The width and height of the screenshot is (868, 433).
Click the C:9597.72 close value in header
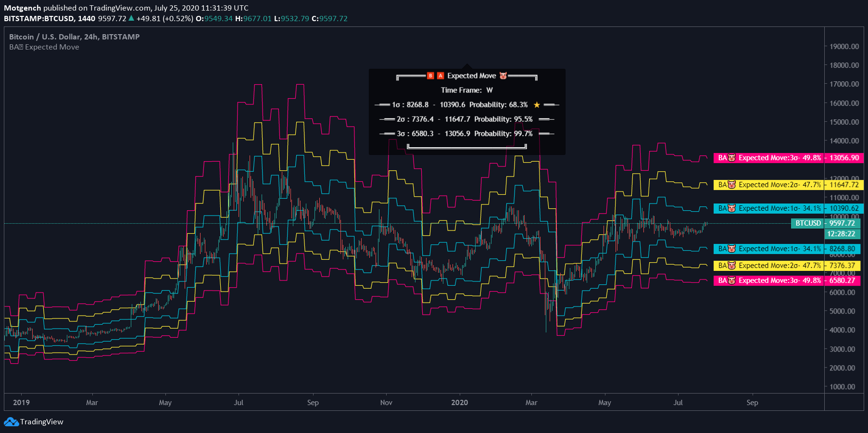(329, 18)
